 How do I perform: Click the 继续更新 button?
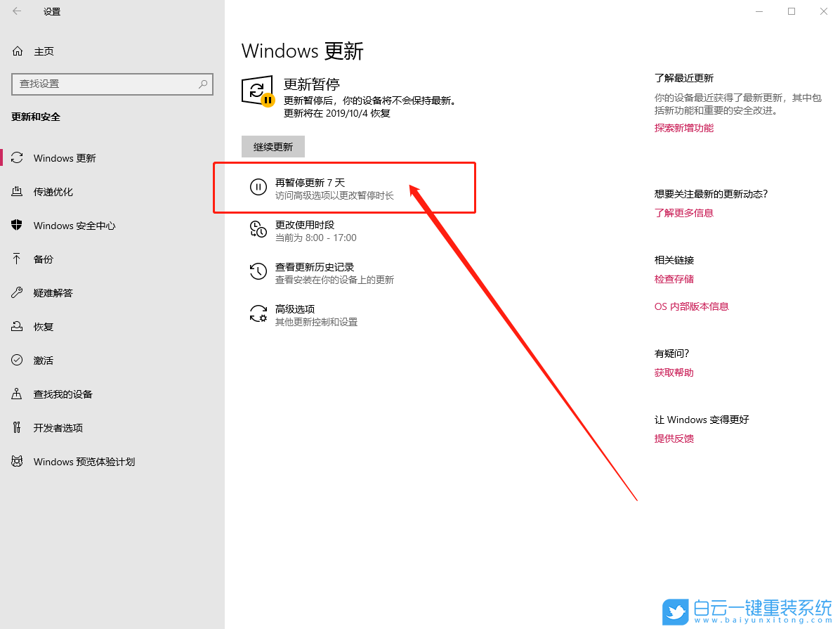pos(273,146)
